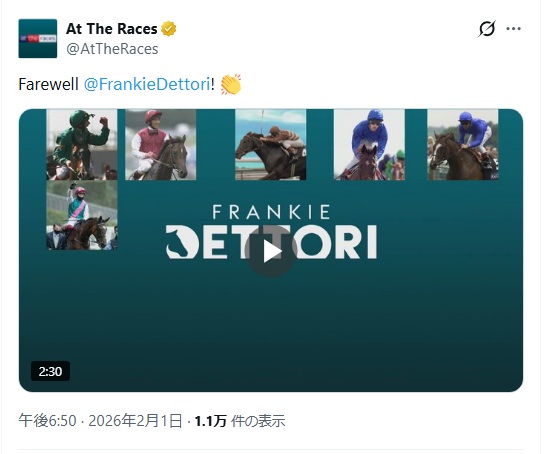545x454 pixels.
Task: Click the rightmost blue-silks jockey photo
Action: 463,145
